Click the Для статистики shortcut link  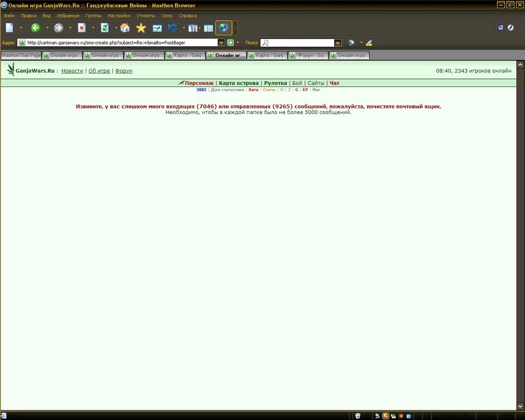click(x=228, y=90)
